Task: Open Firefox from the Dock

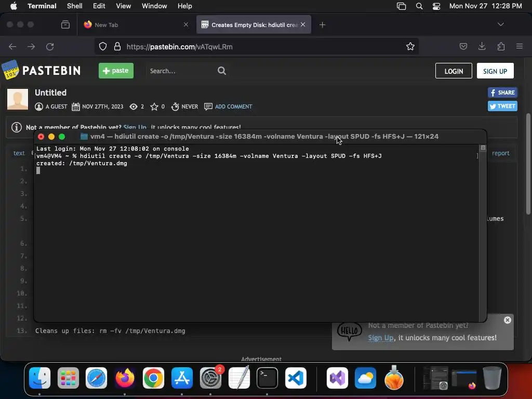Action: [x=125, y=378]
